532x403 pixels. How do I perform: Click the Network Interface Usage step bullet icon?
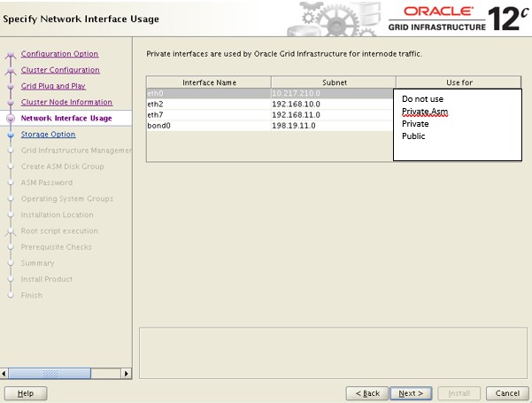11,118
